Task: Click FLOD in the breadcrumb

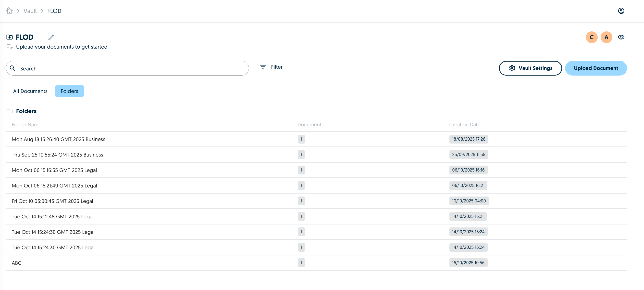Action: point(54,11)
